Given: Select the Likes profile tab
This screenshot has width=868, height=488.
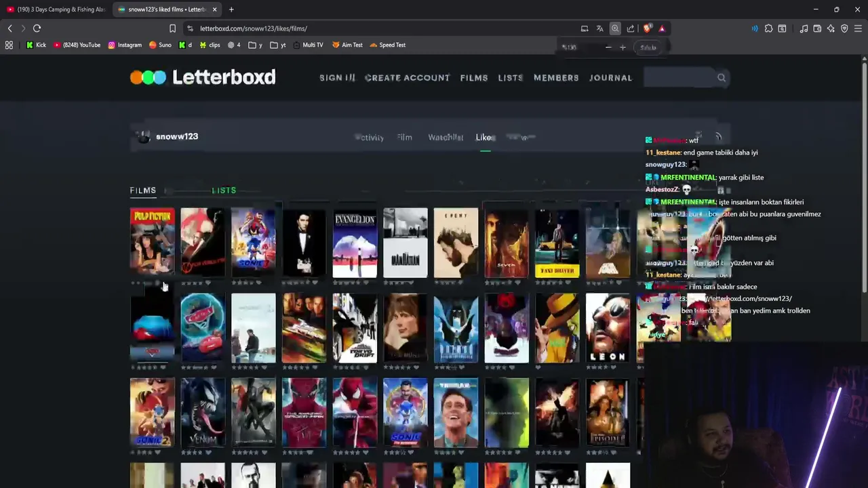Looking at the screenshot, I should tap(486, 138).
